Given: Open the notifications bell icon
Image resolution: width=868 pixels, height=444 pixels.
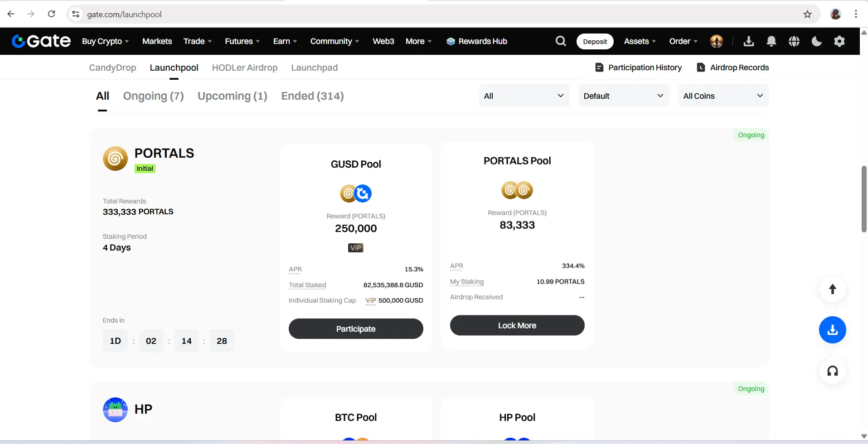Looking at the screenshot, I should [771, 41].
